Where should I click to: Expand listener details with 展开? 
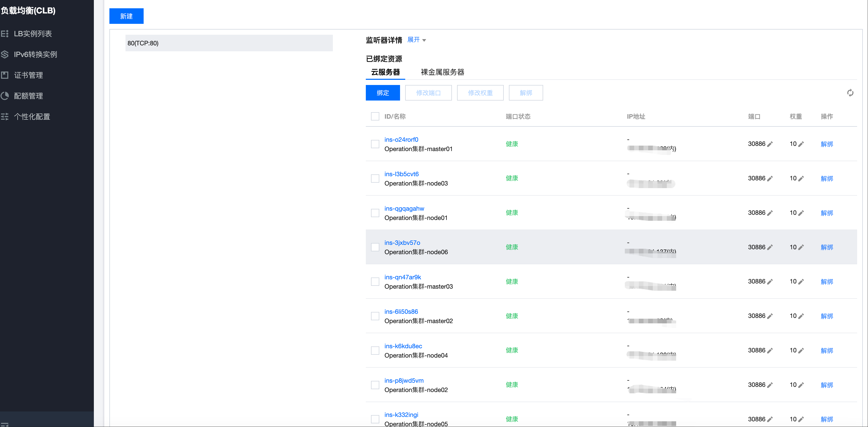pyautogui.click(x=416, y=40)
